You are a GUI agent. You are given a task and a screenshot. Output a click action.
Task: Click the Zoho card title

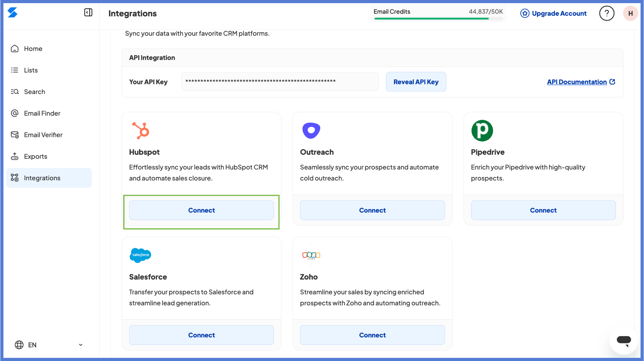tap(309, 277)
